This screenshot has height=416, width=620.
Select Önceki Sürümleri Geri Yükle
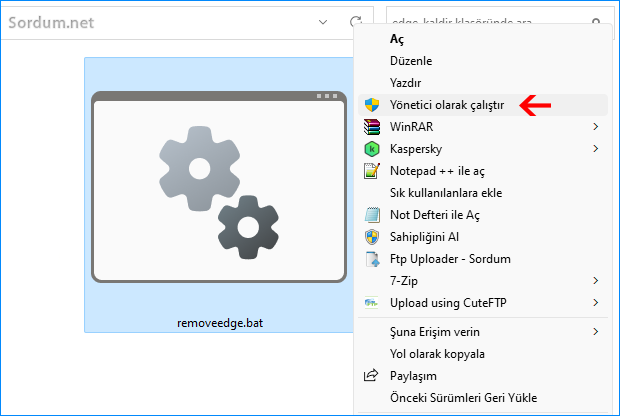click(482, 398)
